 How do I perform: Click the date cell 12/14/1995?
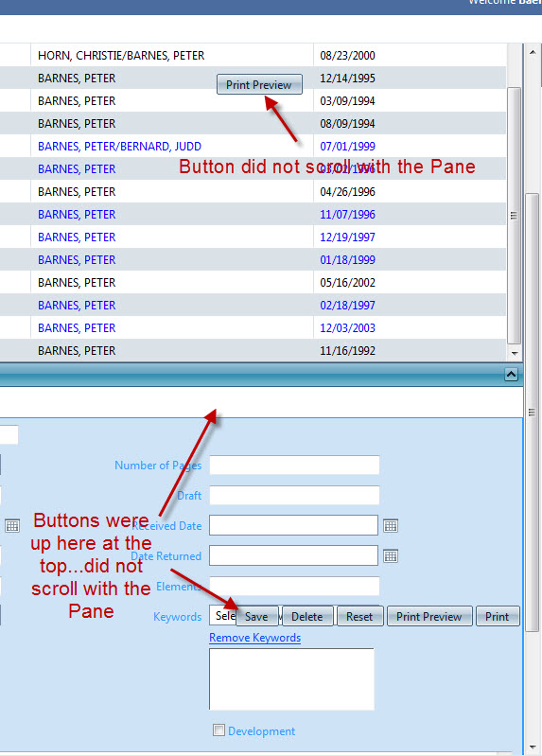coord(348,79)
